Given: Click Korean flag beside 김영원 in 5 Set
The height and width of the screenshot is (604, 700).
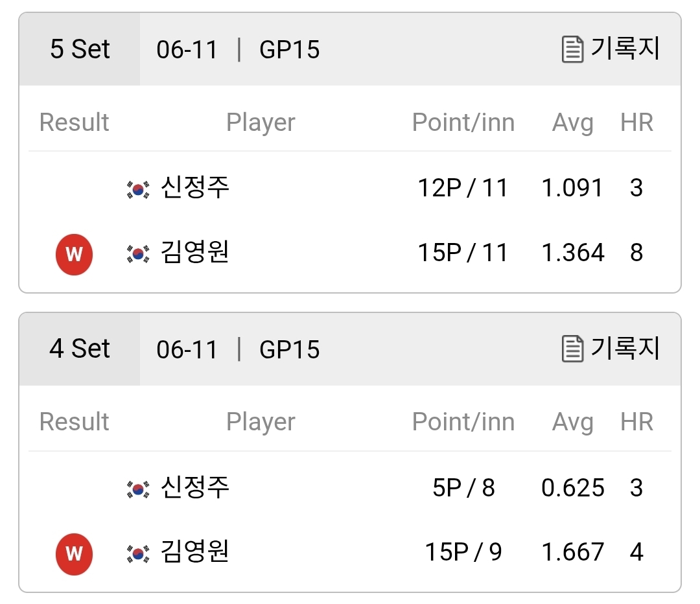Looking at the screenshot, I should (x=138, y=255).
